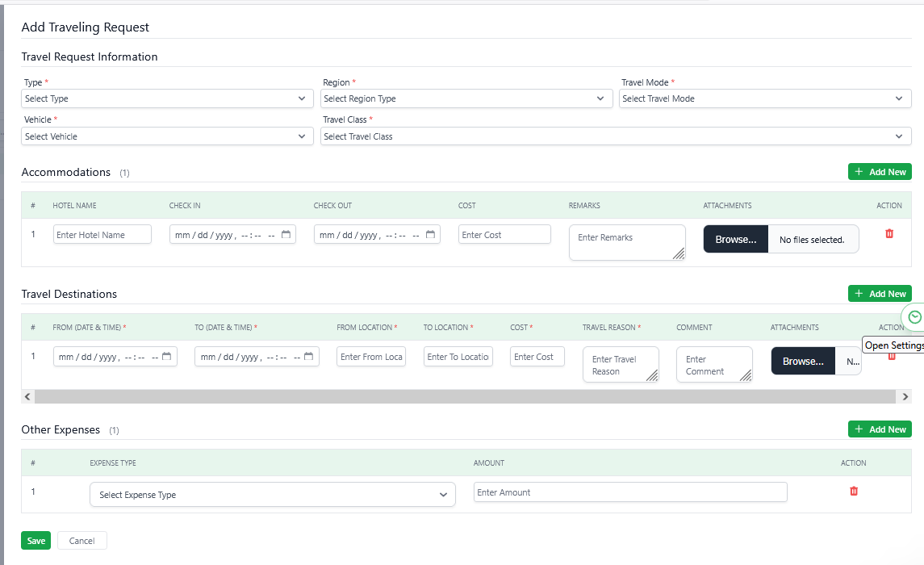Viewport: 924px width, 565px height.
Task: Cancel the traveling request form
Action: (82, 540)
